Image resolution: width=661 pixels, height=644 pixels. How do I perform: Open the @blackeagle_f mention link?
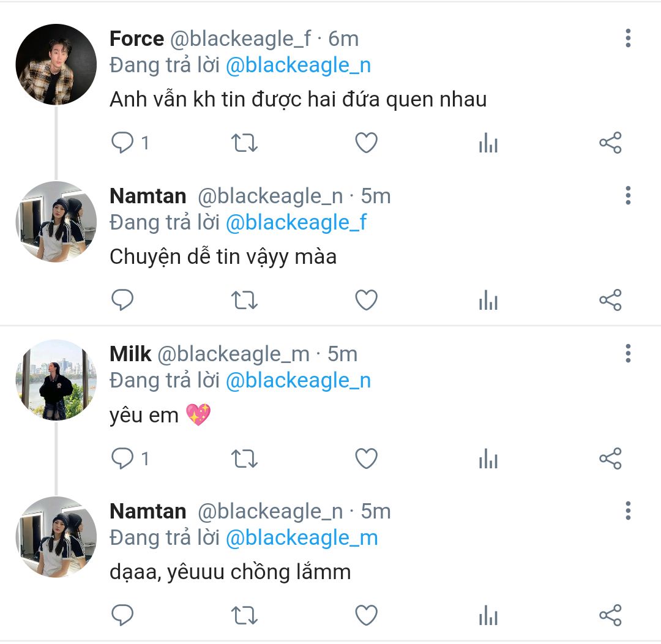[x=296, y=223]
